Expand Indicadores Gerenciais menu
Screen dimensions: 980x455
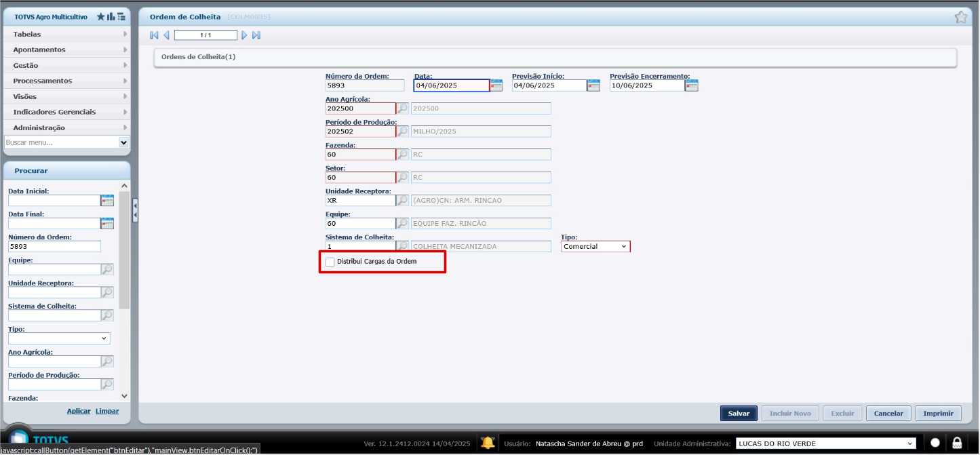pos(66,112)
